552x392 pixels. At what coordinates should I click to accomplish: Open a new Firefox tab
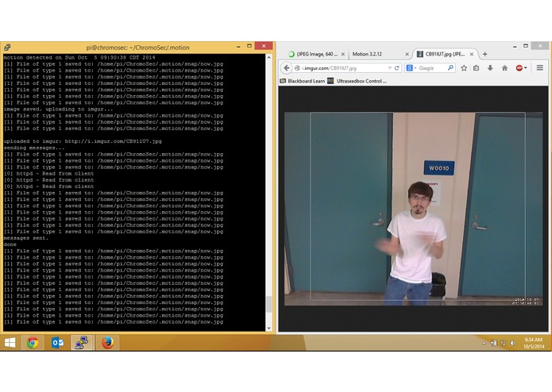point(485,54)
